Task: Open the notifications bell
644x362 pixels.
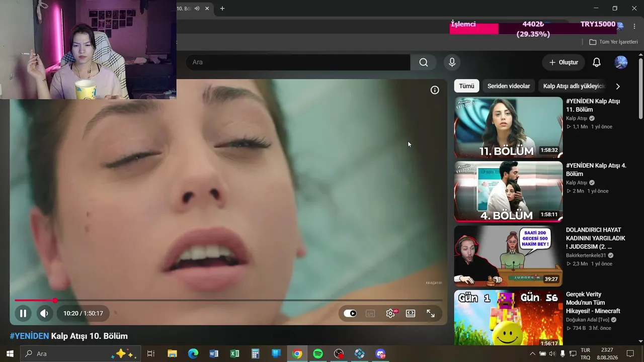Action: (x=597, y=62)
